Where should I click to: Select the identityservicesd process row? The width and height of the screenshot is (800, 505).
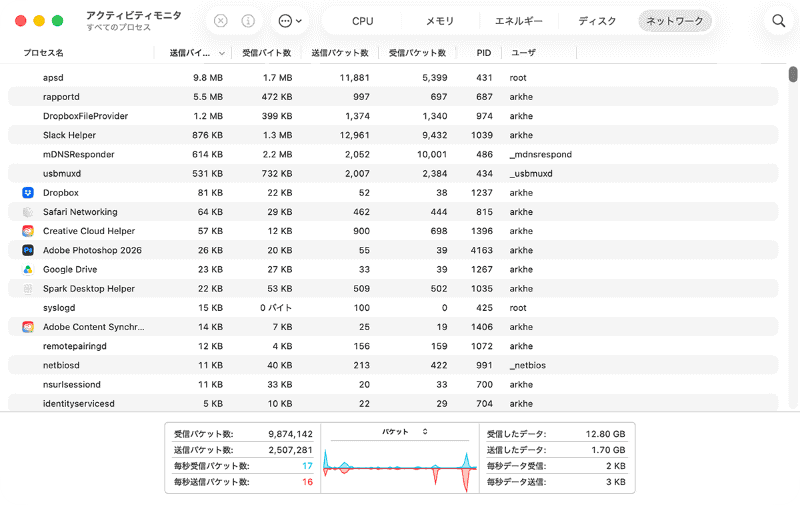[x=393, y=403]
